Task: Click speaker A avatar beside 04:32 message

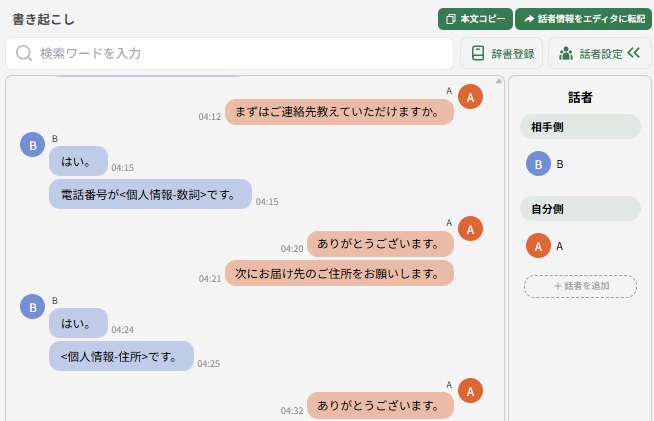Action: click(470, 391)
